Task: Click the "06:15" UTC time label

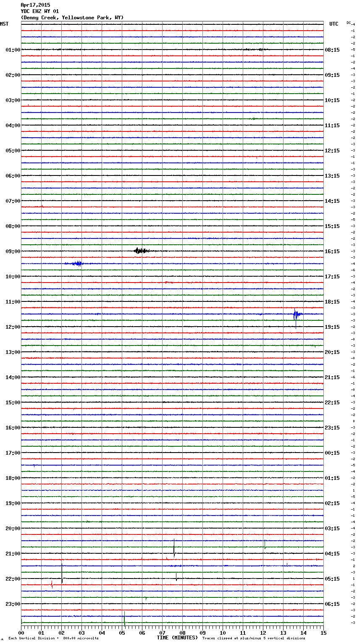Action: point(332,604)
